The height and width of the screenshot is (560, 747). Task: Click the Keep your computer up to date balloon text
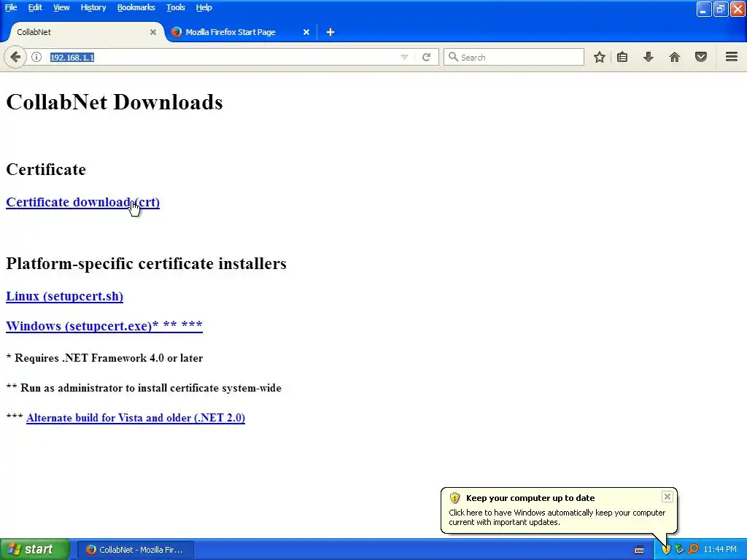(530, 498)
